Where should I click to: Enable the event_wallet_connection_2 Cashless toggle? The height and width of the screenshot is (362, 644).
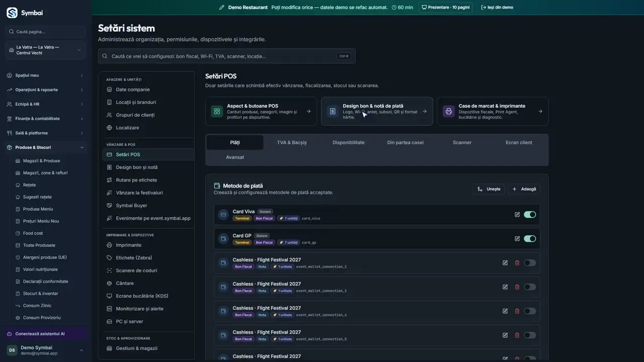(530, 263)
